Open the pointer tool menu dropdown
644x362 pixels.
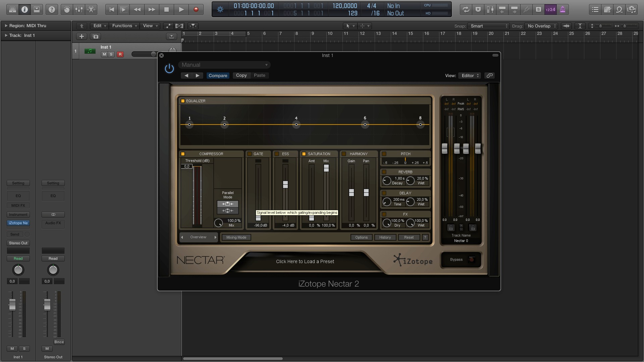pos(350,26)
